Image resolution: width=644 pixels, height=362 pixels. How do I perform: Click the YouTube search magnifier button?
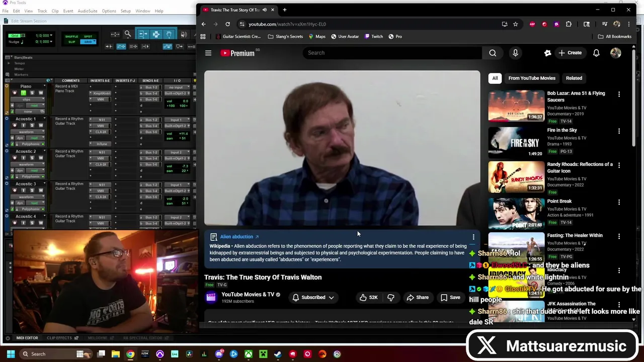coord(493,53)
